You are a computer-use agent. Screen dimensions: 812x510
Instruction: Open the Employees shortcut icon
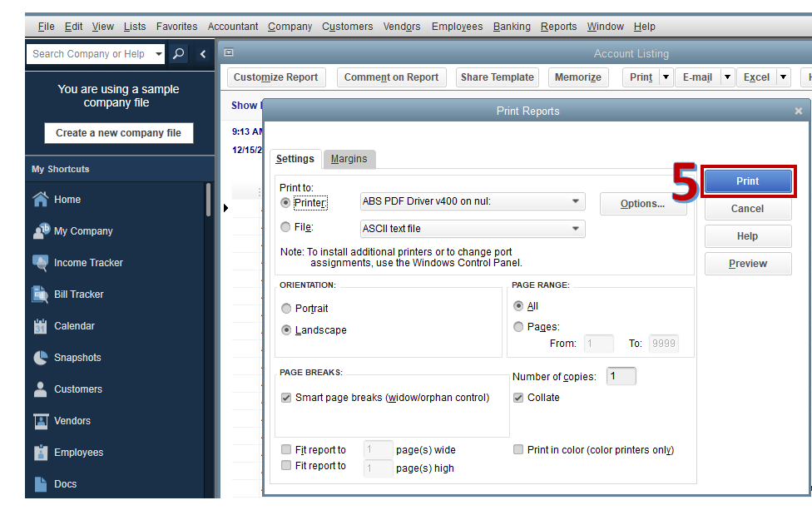pyautogui.click(x=41, y=452)
